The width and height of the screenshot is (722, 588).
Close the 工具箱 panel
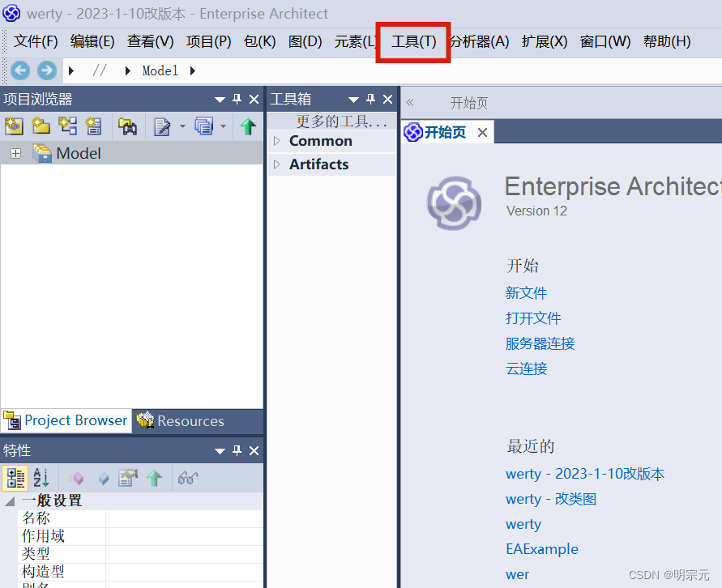click(x=387, y=99)
